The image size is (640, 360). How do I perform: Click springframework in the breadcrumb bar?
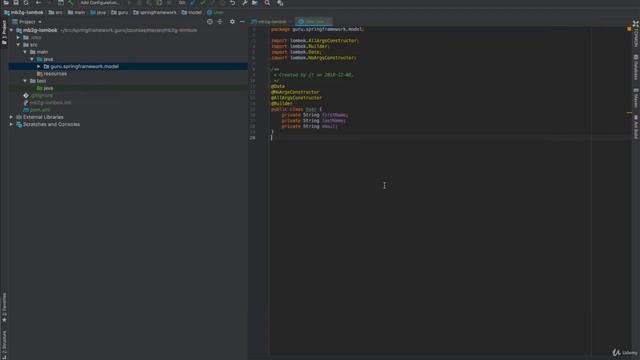point(155,12)
